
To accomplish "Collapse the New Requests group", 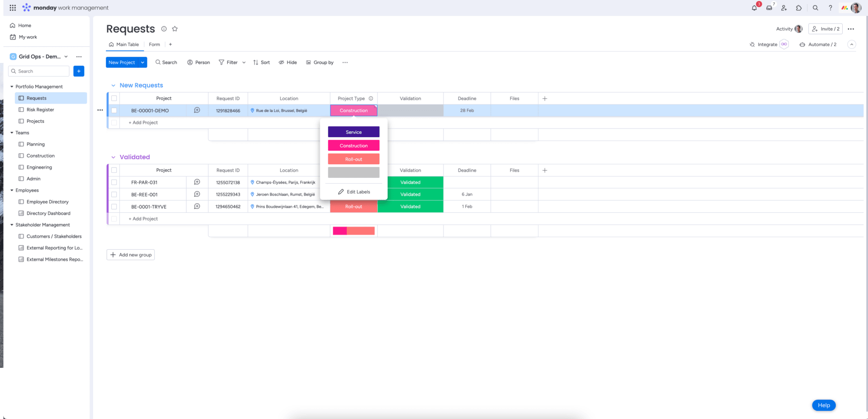I will point(113,86).
